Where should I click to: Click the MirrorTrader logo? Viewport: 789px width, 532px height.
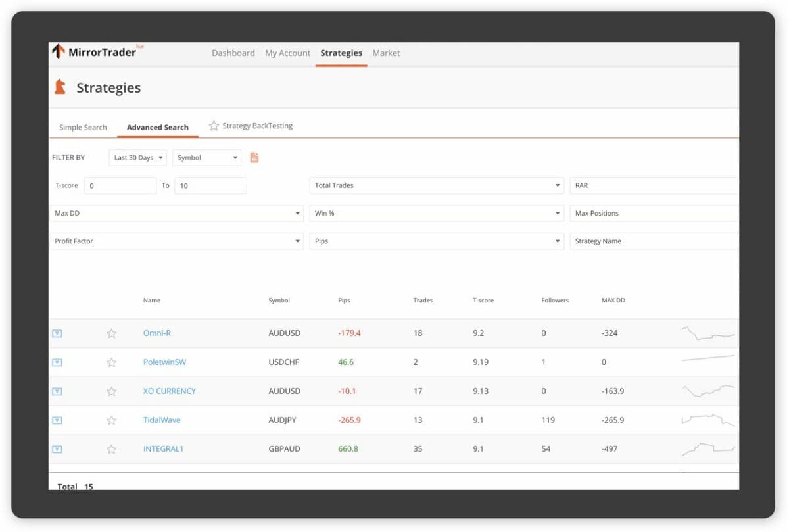coord(97,51)
